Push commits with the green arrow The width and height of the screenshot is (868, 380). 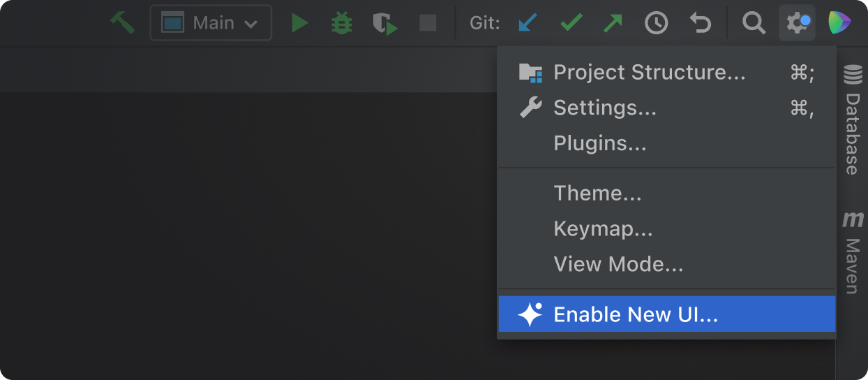pos(613,23)
